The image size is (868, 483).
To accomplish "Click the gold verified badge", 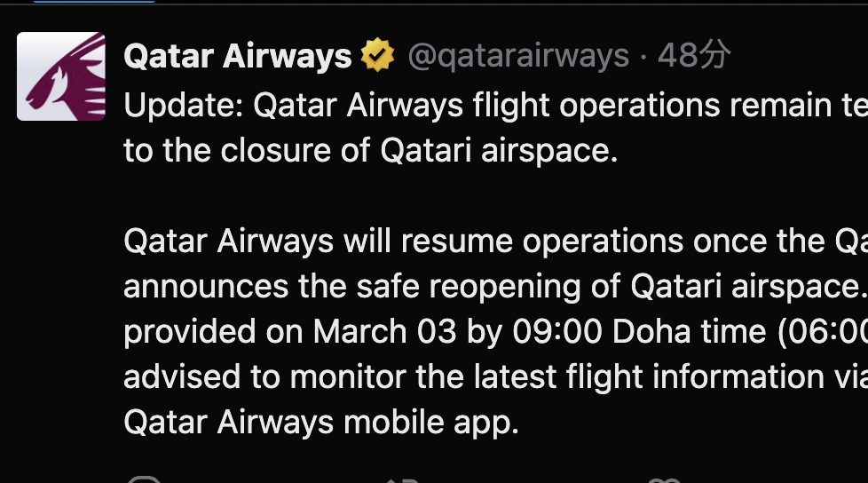I will [377, 56].
